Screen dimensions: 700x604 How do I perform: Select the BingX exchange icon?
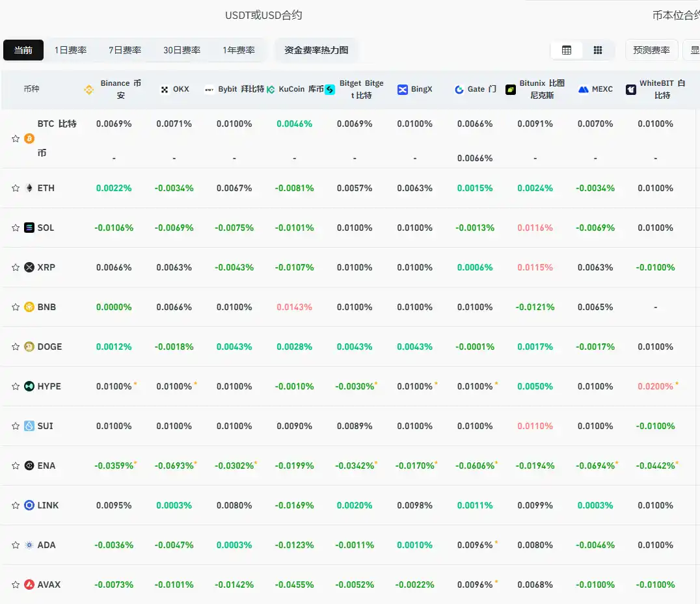click(403, 89)
